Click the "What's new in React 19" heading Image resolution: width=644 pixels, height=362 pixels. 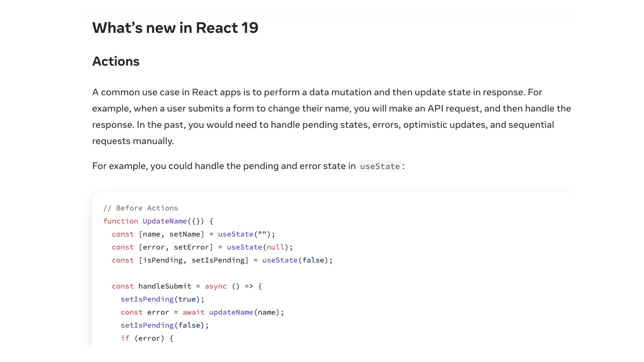coord(175,28)
